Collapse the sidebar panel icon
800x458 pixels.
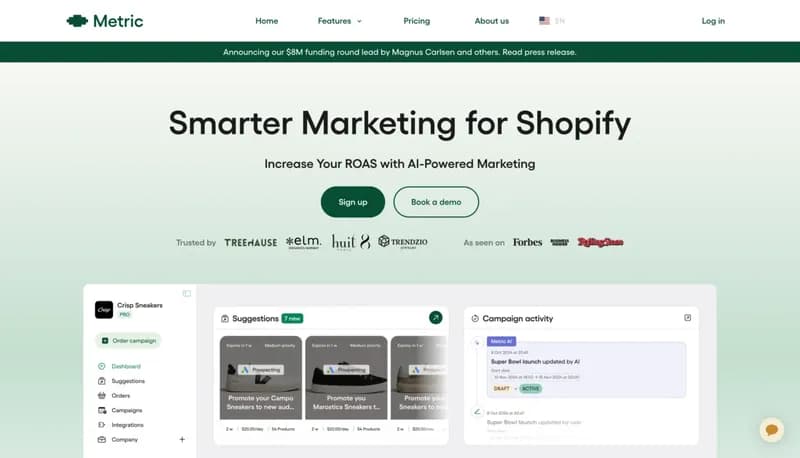(187, 293)
